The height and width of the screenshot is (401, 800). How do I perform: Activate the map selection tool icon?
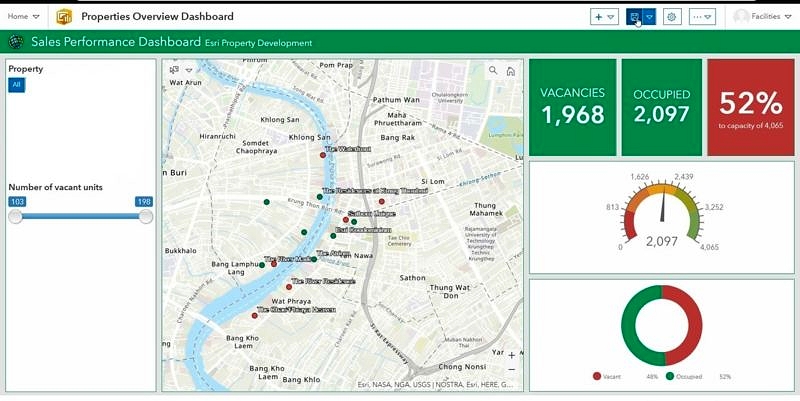[174, 70]
